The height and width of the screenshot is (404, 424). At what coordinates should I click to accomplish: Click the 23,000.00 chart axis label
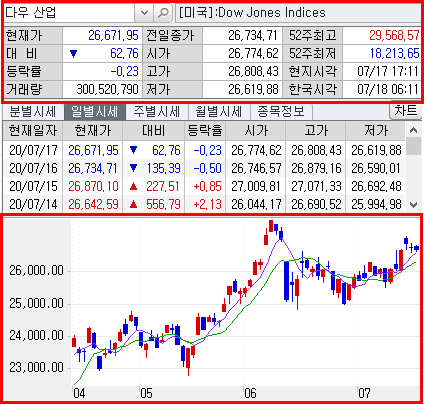[x=36, y=367]
